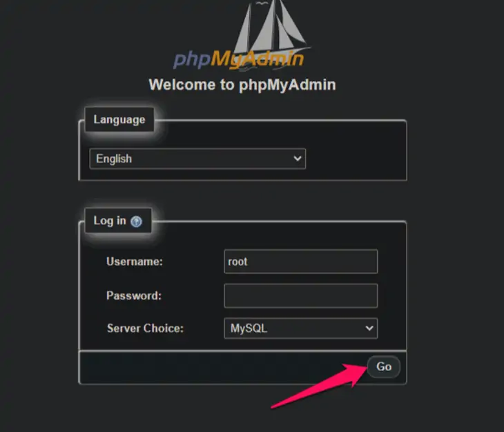Select the MySQL text in server selector
Screen dimensions: 504x432
tap(249, 328)
